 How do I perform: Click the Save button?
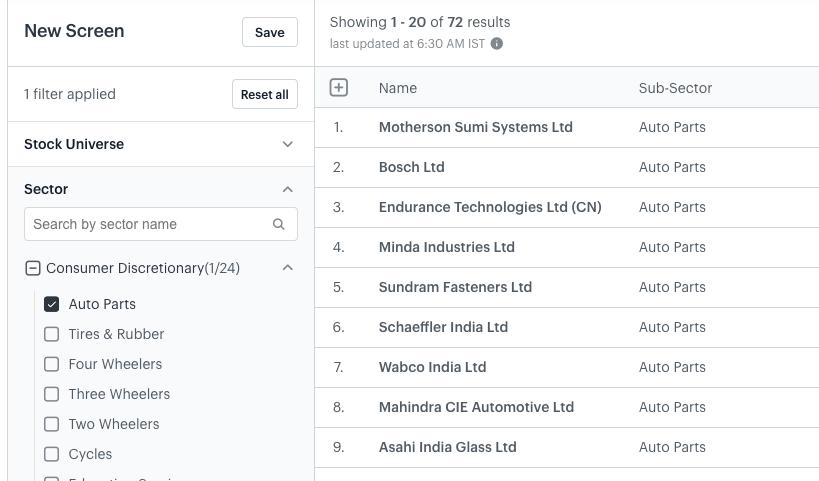[x=270, y=32]
